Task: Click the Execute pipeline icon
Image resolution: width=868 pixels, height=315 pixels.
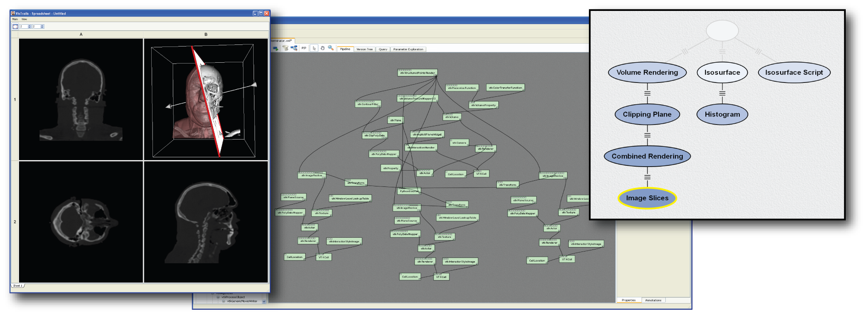Action: click(275, 49)
